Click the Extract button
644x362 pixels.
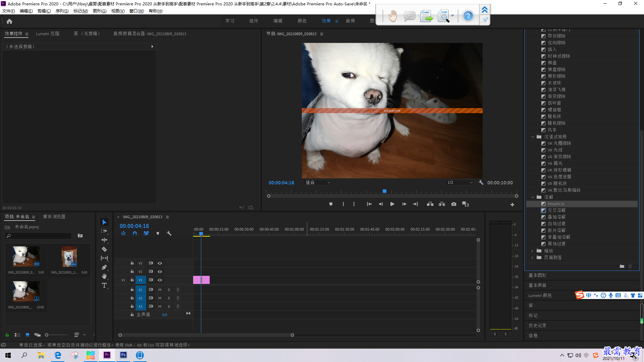[x=442, y=204]
